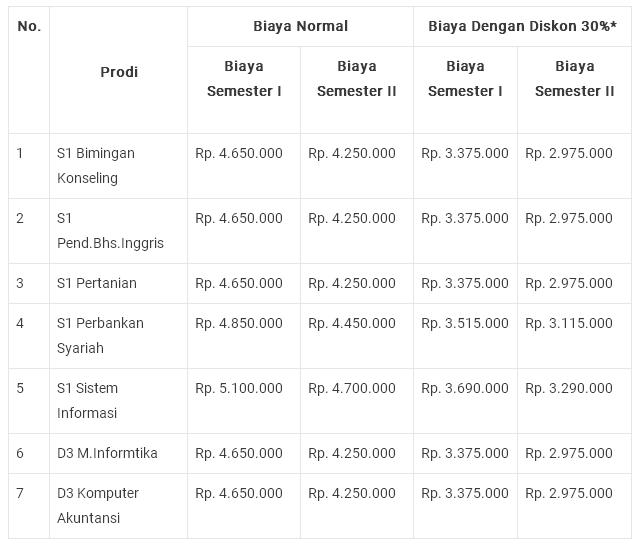Image resolution: width=640 pixels, height=544 pixels.
Task: Click the Rp. 5.100.000 fee value
Action: 239,388
